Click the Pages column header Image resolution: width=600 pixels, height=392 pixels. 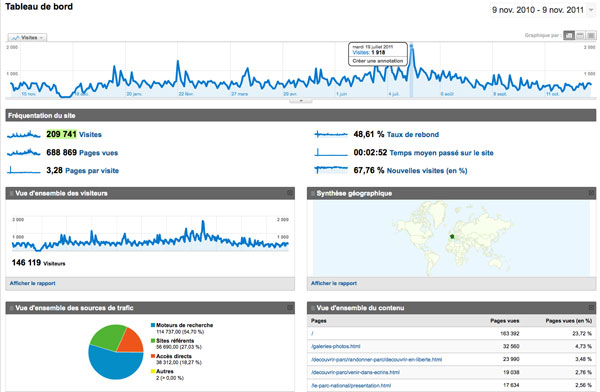(319, 321)
